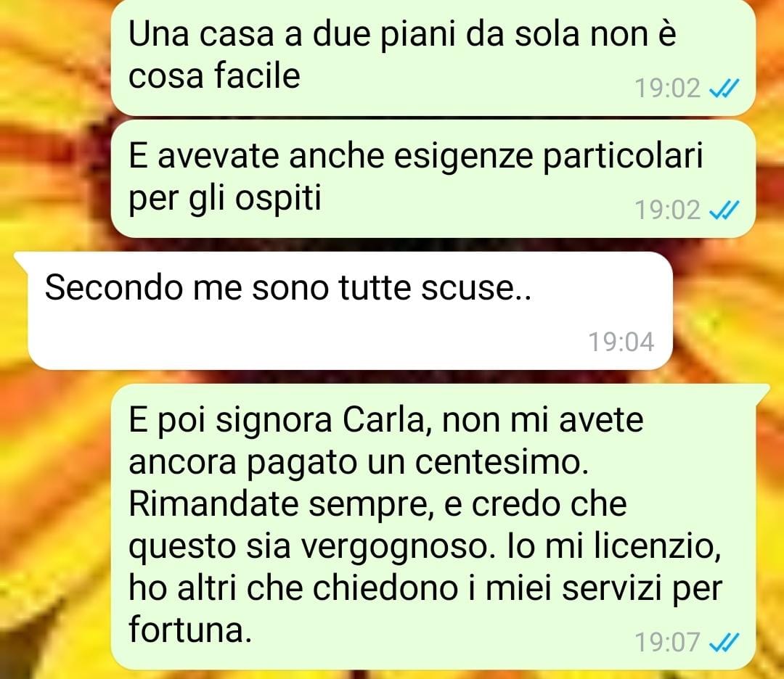The image size is (784, 679).
Task: Select the message "Una casa a due piani"
Action: pyautogui.click(x=433, y=56)
